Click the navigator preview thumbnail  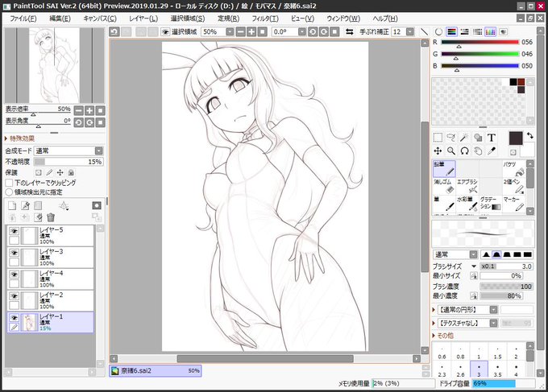click(55, 66)
